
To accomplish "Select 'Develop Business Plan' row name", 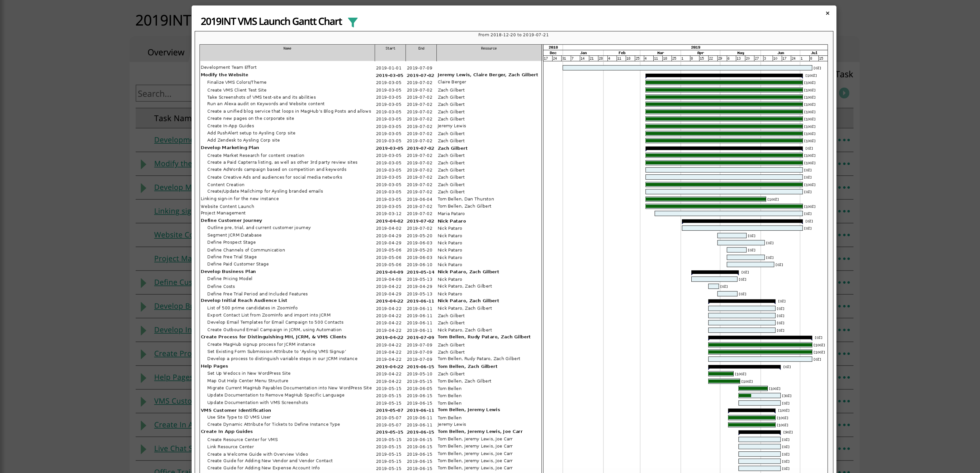I will [228, 272].
